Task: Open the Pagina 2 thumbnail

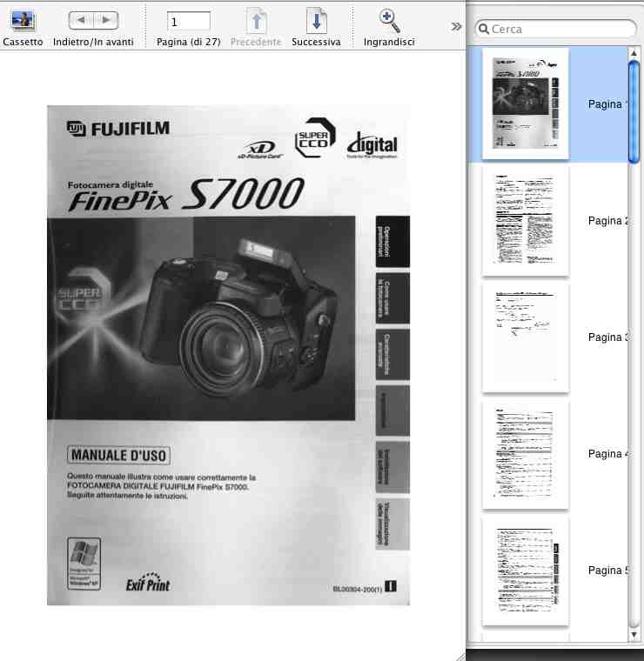Action: 526,220
